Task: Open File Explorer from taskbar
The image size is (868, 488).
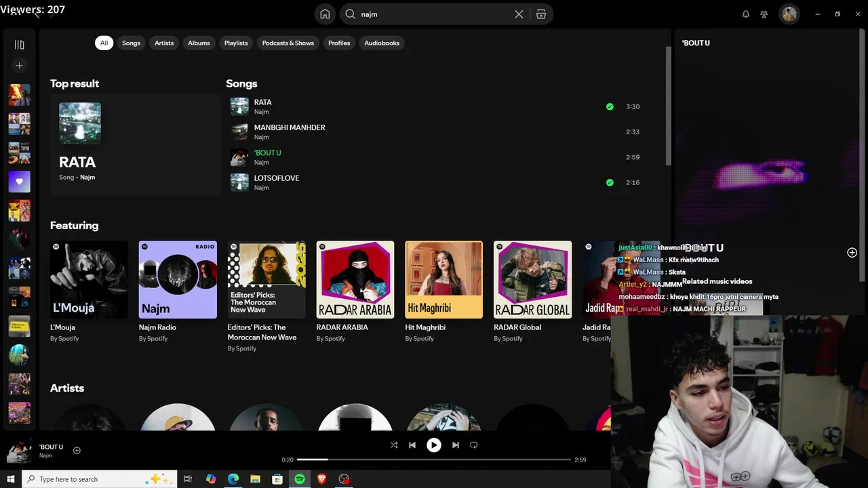Action: (x=255, y=479)
